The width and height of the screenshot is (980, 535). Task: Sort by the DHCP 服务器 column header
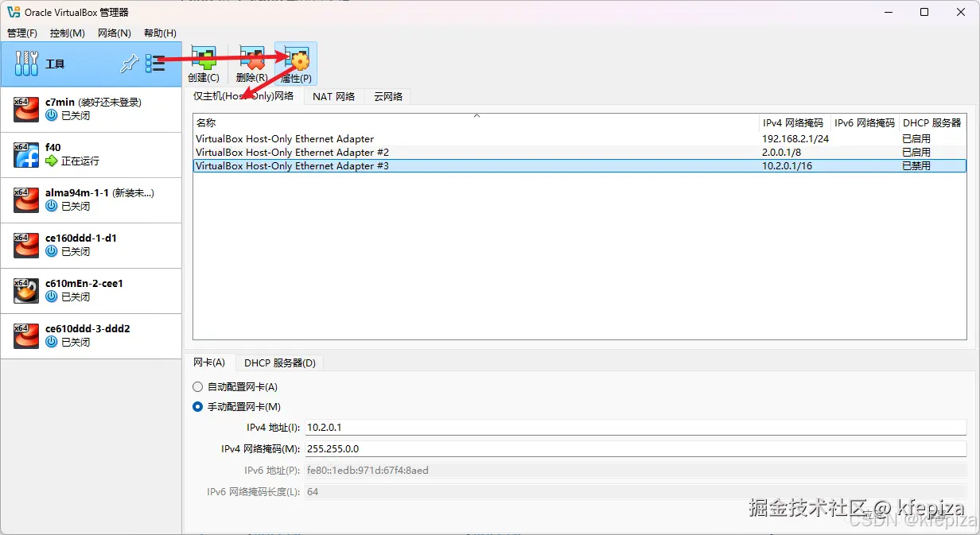932,122
